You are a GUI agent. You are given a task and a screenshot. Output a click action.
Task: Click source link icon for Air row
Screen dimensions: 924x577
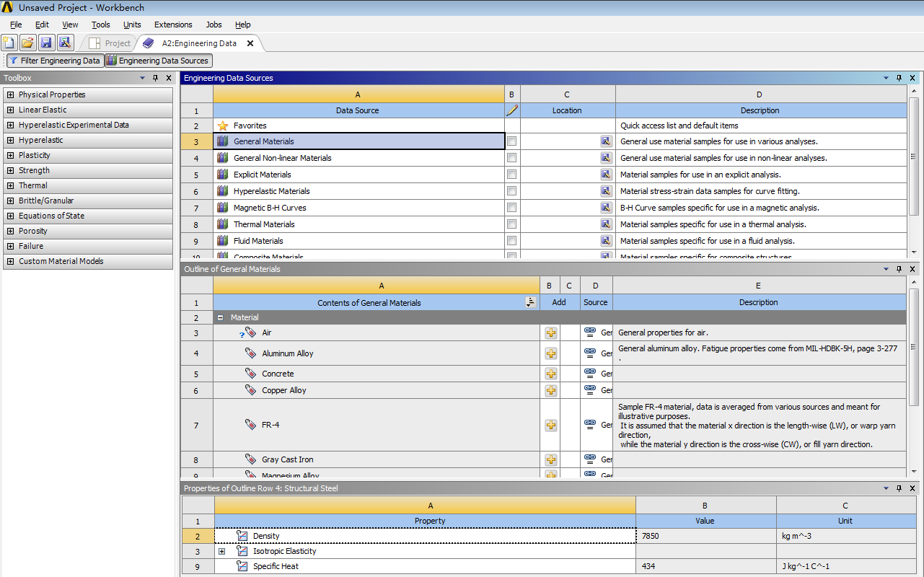(x=590, y=332)
